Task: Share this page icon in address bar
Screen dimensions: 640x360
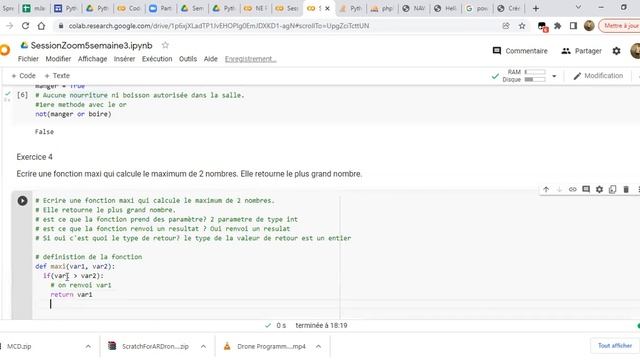Action: (506, 26)
